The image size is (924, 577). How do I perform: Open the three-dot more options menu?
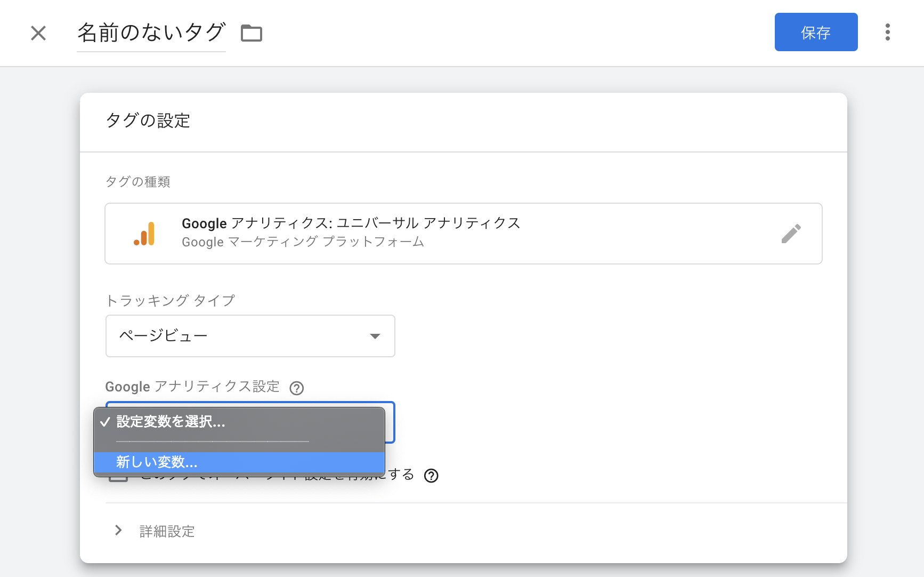click(887, 32)
